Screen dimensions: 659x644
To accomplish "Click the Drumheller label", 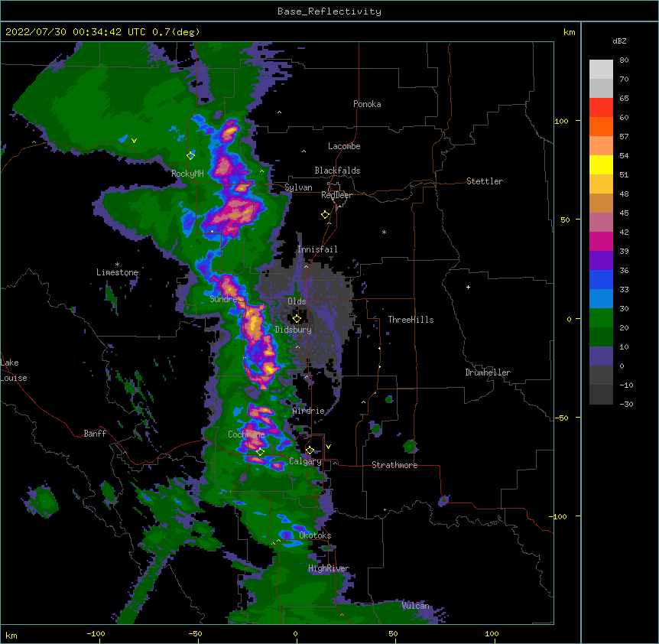I will pos(488,372).
